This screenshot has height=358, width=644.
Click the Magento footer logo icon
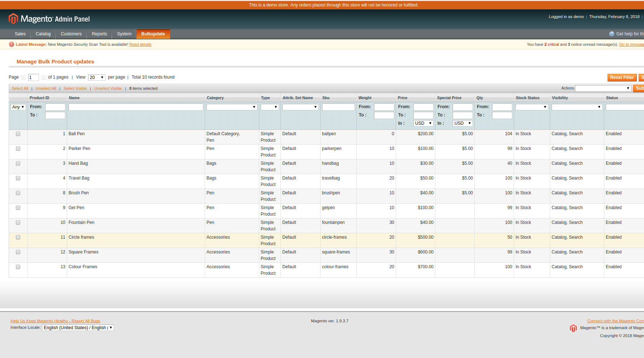[x=573, y=328]
